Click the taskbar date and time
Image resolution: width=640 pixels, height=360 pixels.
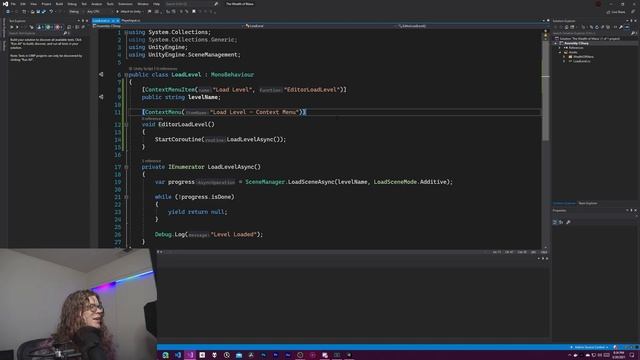tap(618, 355)
